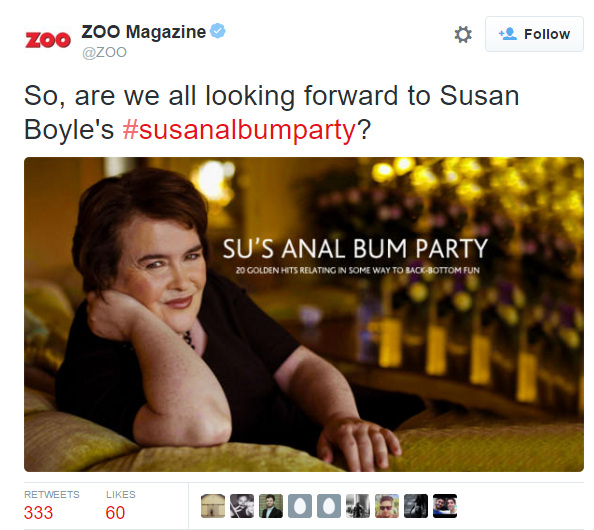This screenshot has width=594, height=530.
Task: Click the avatar with man wearing sunglasses
Action: (387, 506)
